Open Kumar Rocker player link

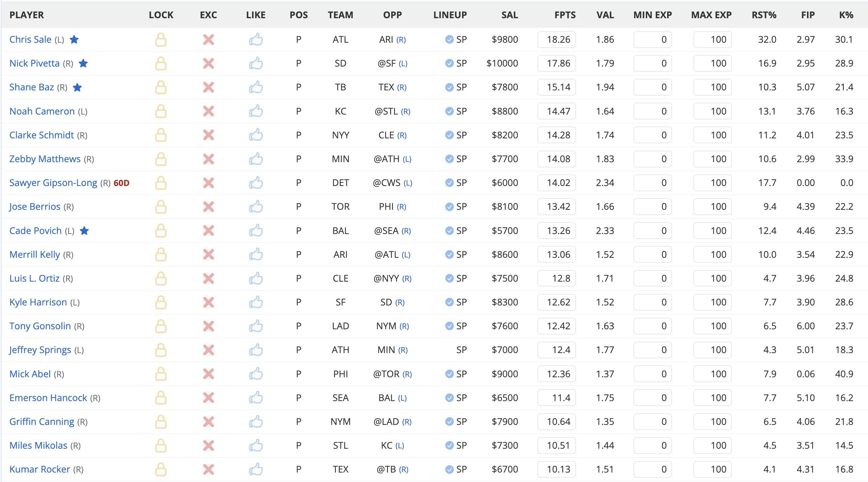tap(40, 469)
